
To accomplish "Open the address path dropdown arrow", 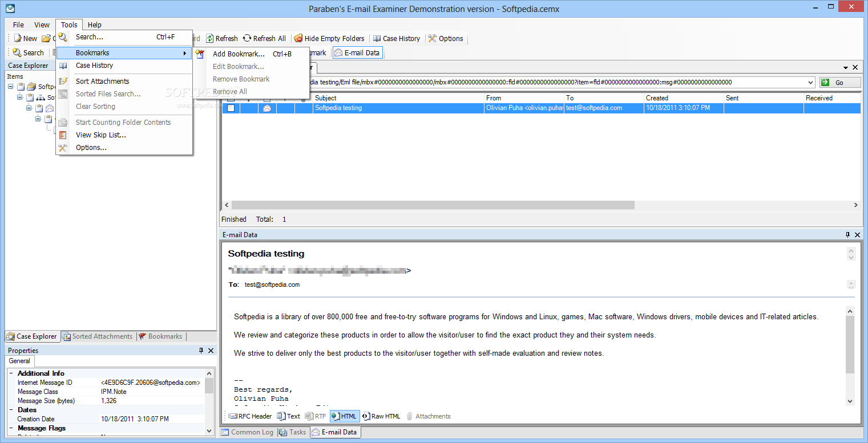I will point(811,83).
